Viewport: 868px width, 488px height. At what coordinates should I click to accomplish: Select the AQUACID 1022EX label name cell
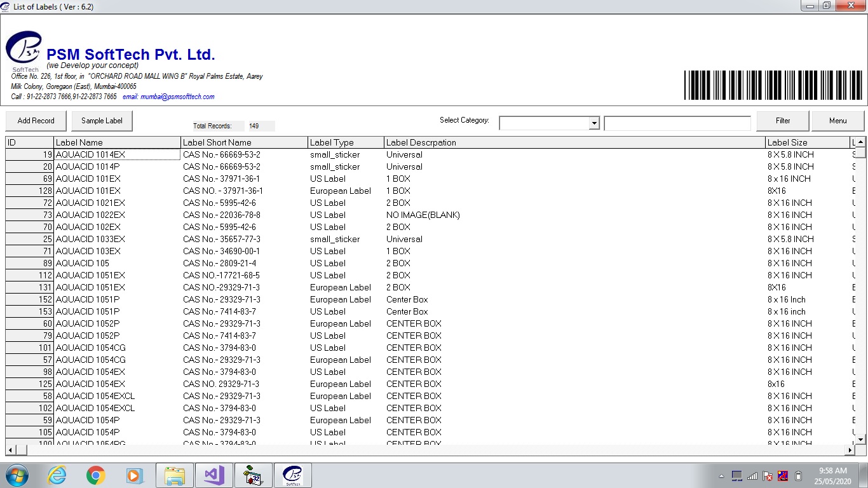pos(118,215)
